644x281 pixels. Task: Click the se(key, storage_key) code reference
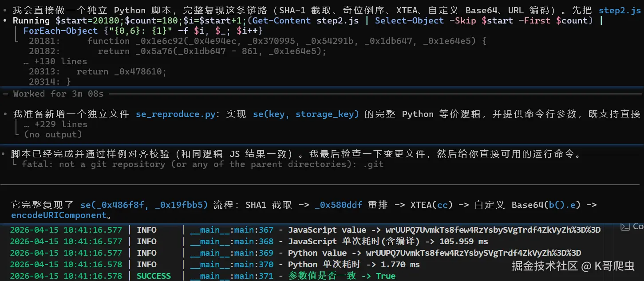coord(306,114)
